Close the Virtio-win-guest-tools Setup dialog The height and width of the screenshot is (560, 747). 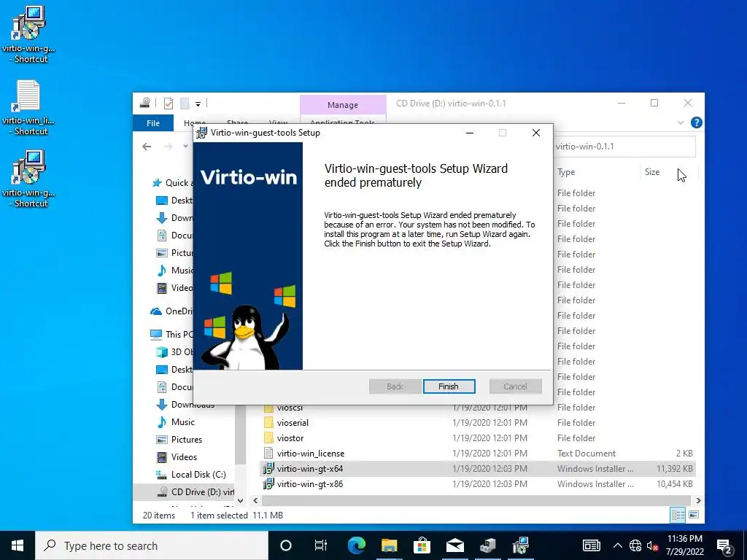coord(536,133)
